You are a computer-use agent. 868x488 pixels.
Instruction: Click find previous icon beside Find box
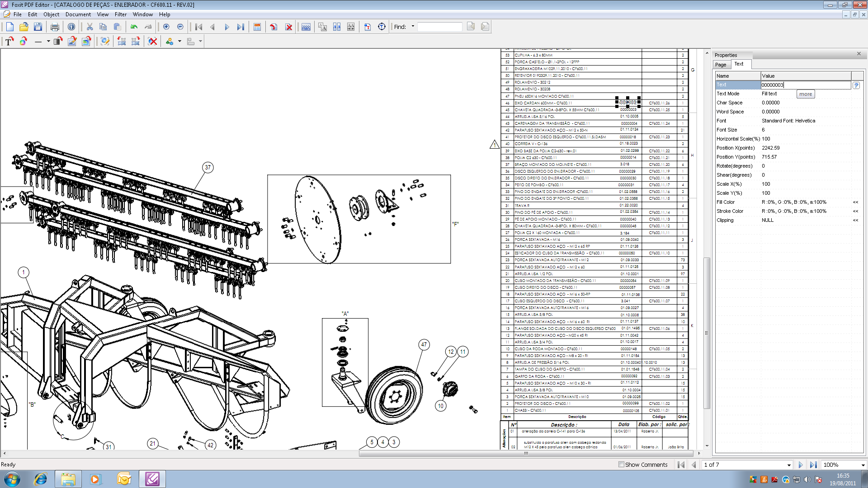471,27
